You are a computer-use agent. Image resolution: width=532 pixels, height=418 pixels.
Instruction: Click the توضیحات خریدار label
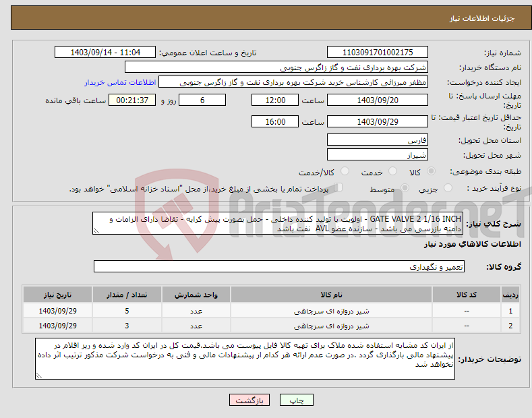coord(490,359)
